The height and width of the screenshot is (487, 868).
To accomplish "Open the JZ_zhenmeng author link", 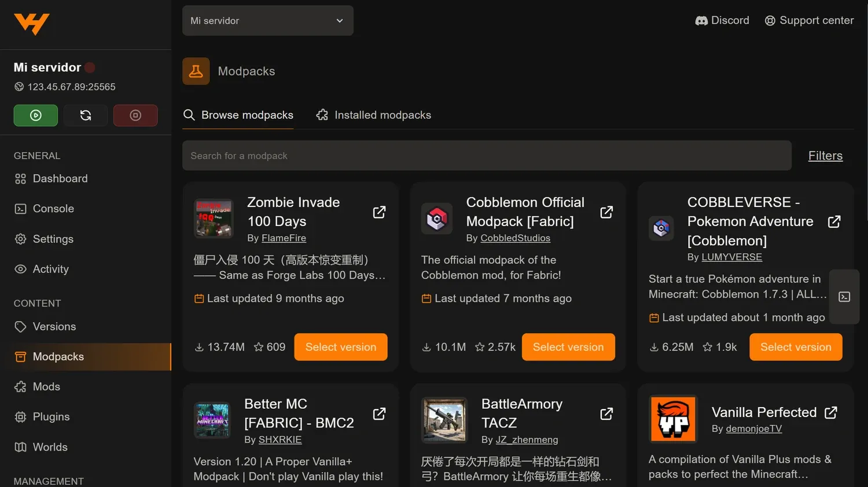I will pos(527,440).
